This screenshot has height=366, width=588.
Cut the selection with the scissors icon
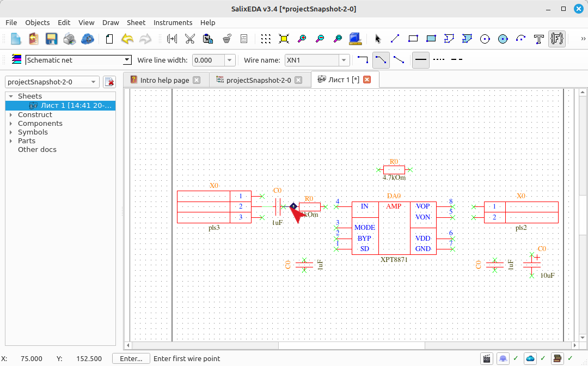coord(190,39)
